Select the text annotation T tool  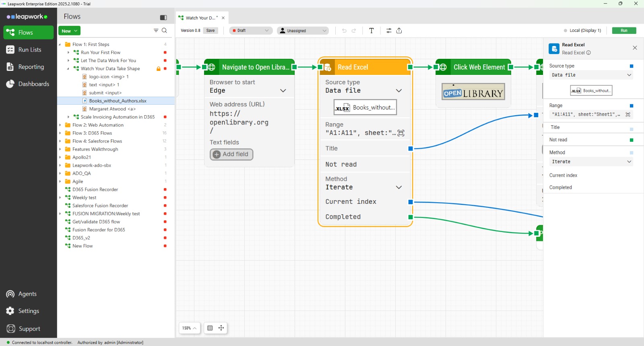click(x=371, y=31)
